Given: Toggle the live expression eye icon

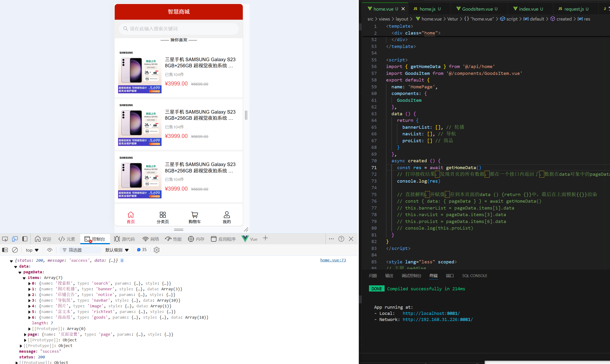Looking at the screenshot, I should 50,250.
